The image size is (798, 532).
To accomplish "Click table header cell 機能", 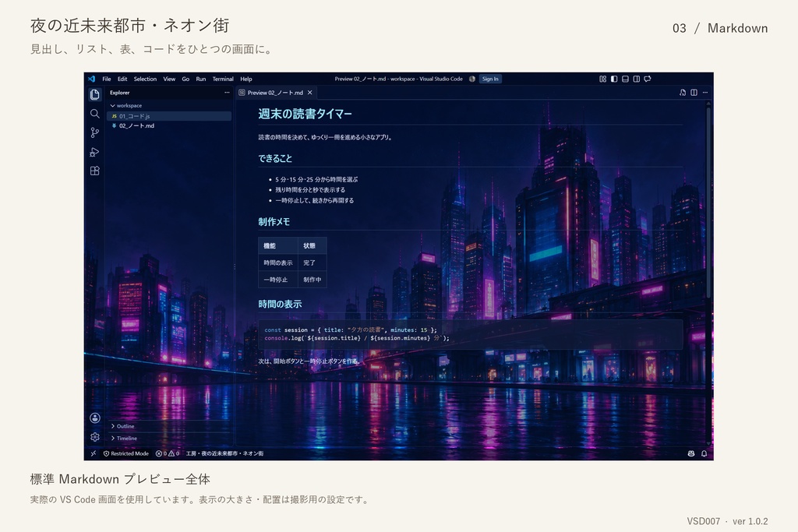I will point(278,245).
